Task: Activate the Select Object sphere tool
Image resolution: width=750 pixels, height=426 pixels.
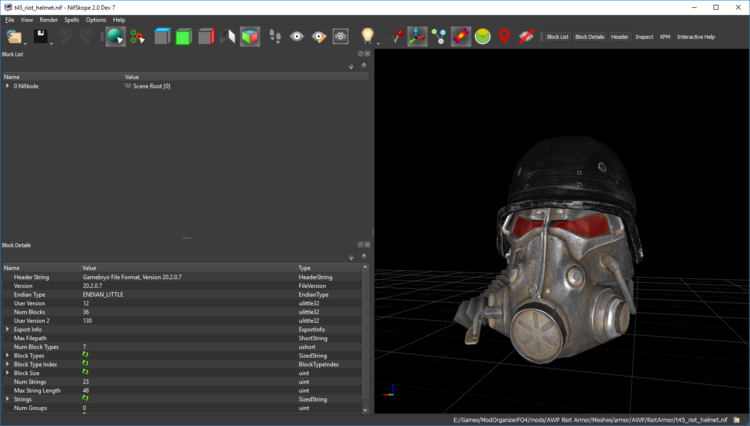Action: coord(115,37)
